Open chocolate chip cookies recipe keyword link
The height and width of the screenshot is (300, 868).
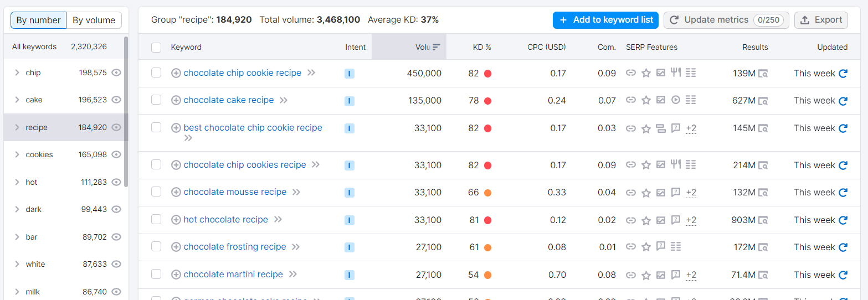point(245,164)
